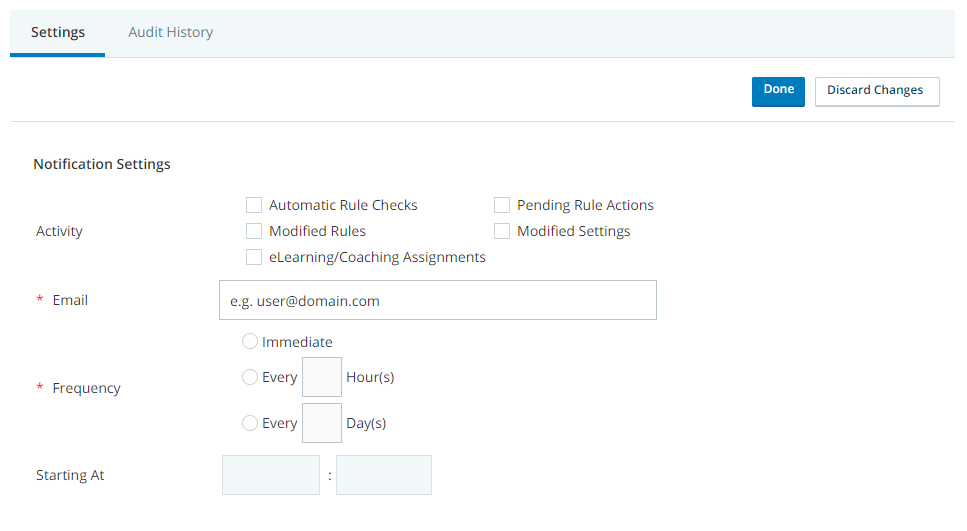Choose Every Hour(s) radio option
Screen dimensions: 967x531
pos(250,377)
